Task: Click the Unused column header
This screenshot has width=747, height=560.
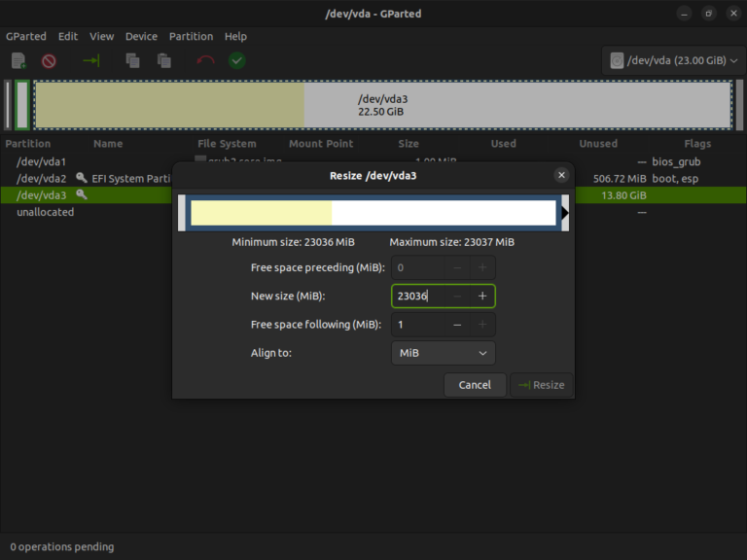Action: tap(598, 143)
